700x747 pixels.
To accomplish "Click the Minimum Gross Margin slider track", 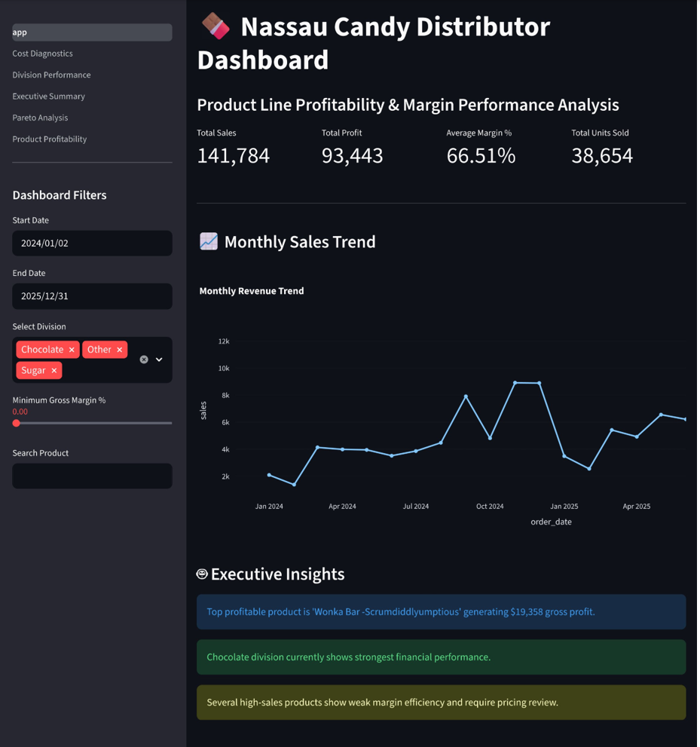I will [92, 423].
